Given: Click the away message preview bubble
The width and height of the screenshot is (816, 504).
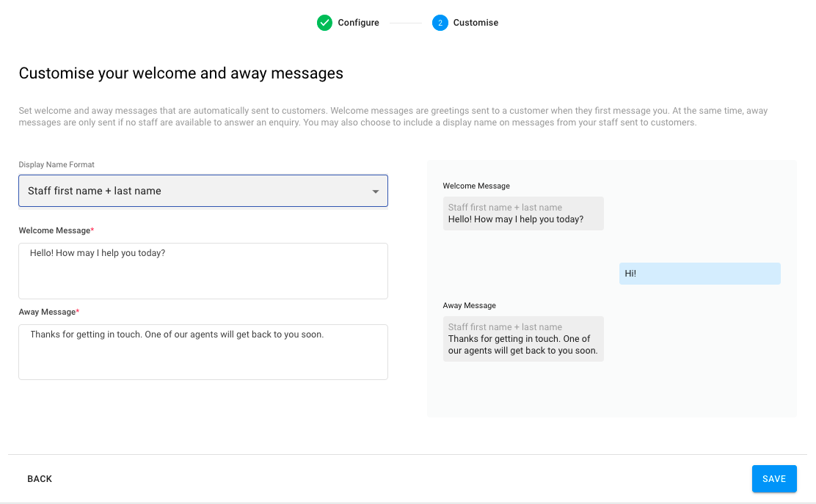Looking at the screenshot, I should [523, 339].
